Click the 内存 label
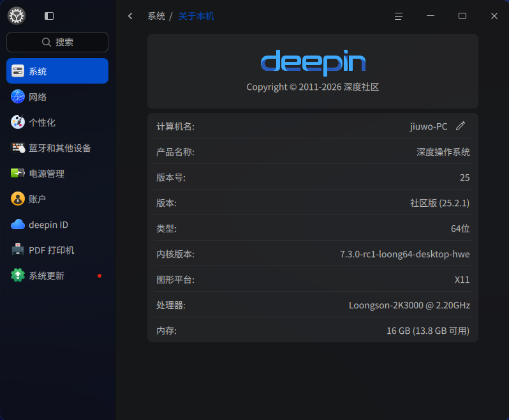This screenshot has height=420, width=509. click(x=166, y=331)
